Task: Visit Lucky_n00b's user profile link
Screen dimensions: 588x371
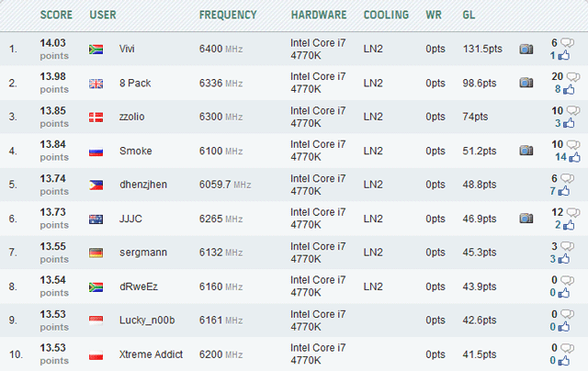Action: pyautogui.click(x=146, y=320)
